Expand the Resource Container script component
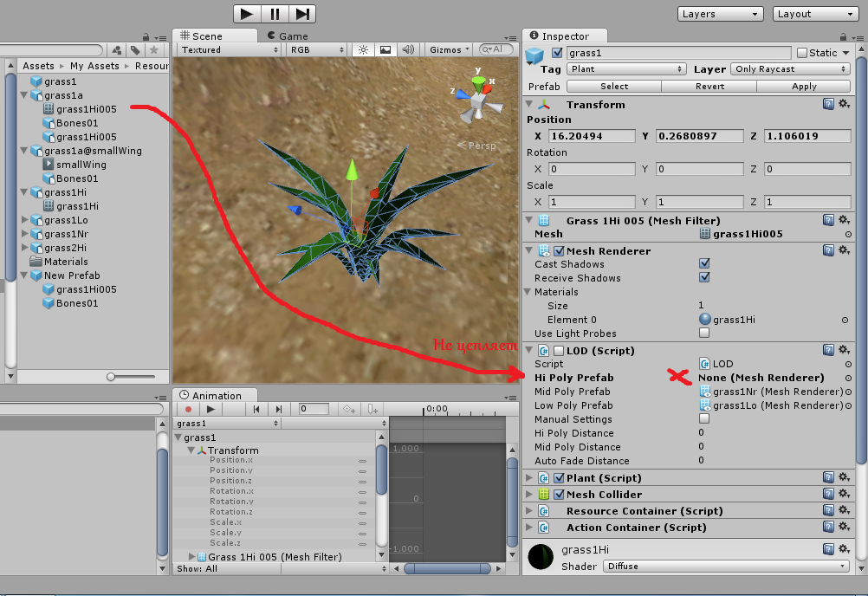 (530, 511)
